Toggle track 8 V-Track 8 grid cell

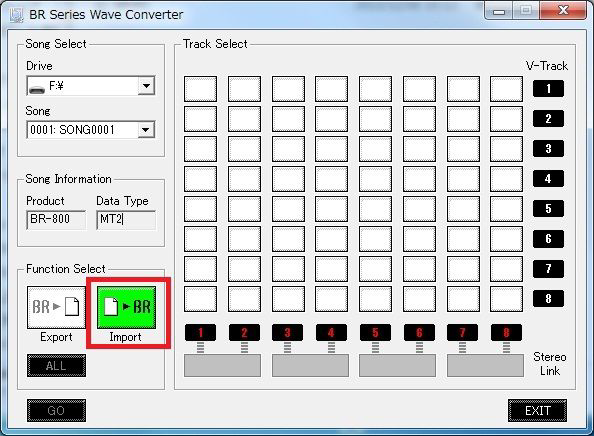[506, 299]
